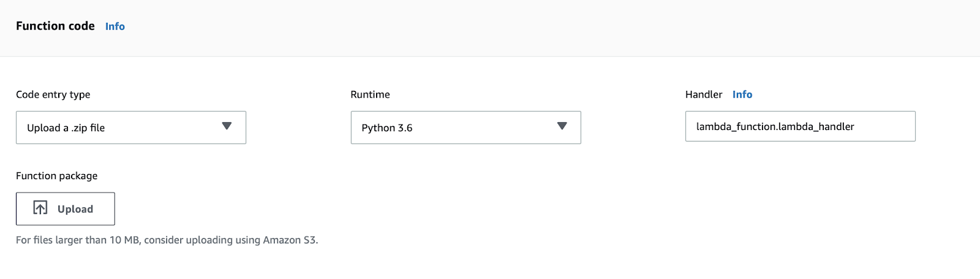Click the Info link beside Function code
The image size is (980, 279).
click(x=115, y=26)
